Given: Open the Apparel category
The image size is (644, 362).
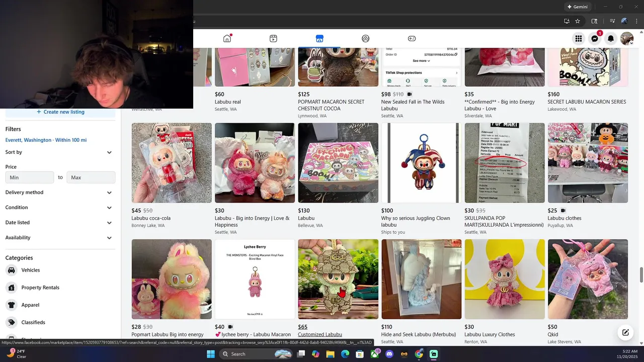Looking at the screenshot, I should 60,305.
